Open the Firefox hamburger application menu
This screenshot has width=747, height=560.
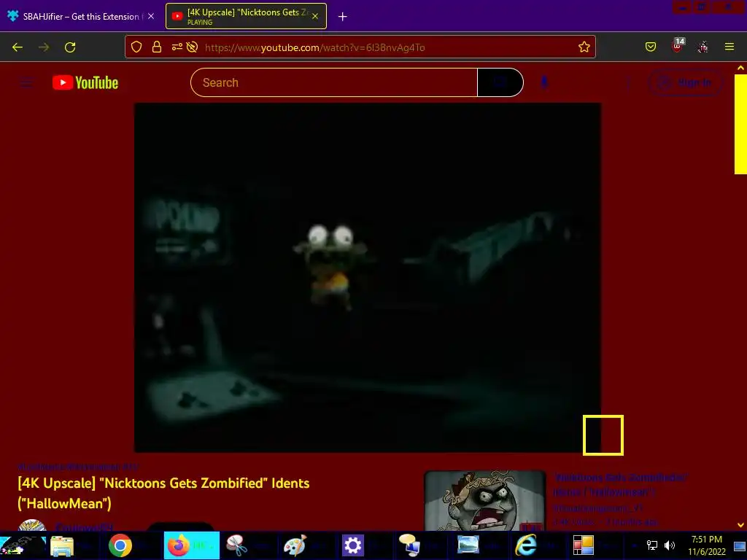tap(729, 47)
